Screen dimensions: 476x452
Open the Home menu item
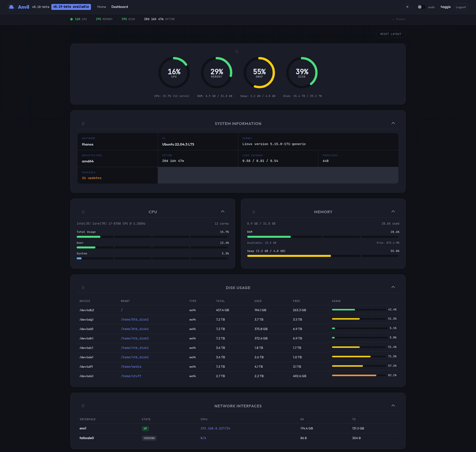(x=101, y=6)
